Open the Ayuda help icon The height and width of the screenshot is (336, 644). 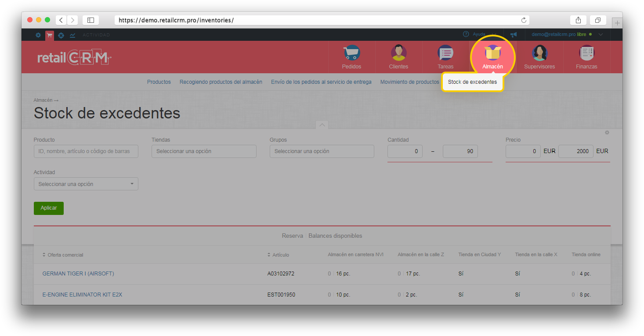tap(466, 34)
